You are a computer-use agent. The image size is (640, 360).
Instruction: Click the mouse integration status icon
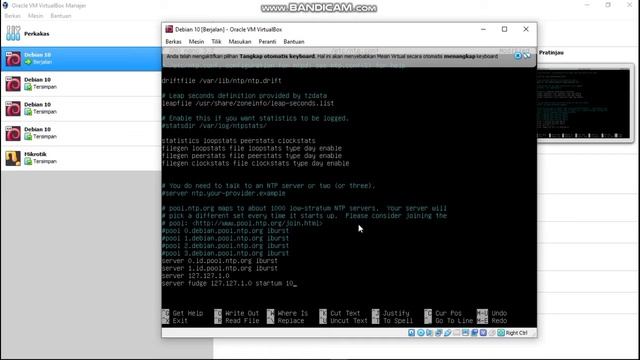(x=492, y=333)
